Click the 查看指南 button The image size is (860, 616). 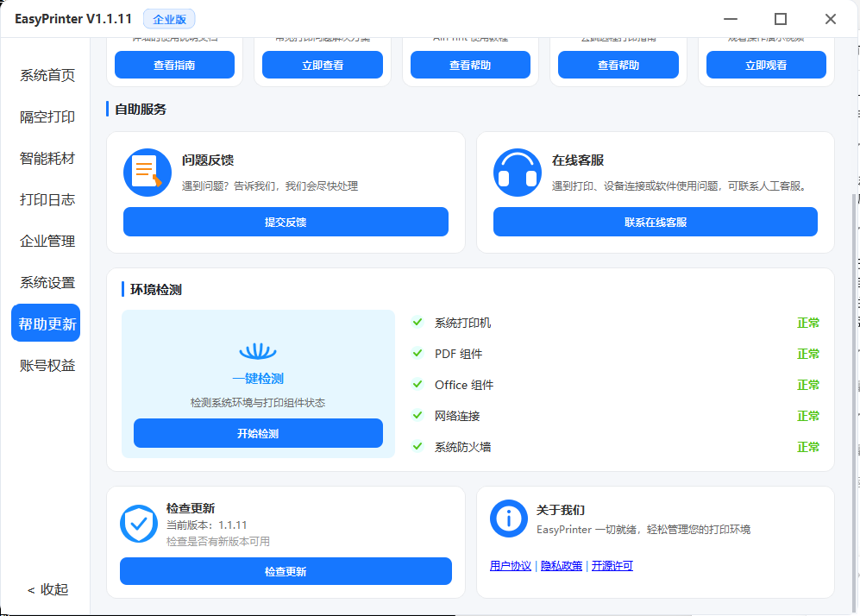174,65
